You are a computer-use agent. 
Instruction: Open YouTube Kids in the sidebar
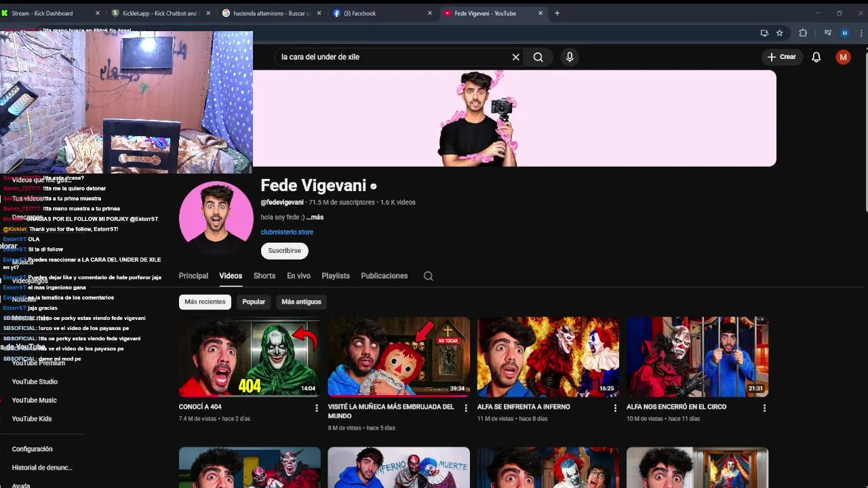32,419
